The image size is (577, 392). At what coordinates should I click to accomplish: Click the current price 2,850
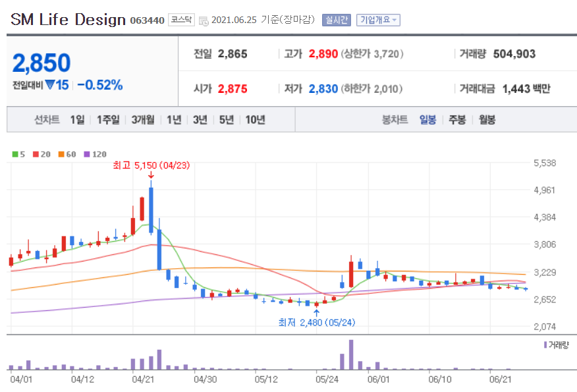coord(41,63)
